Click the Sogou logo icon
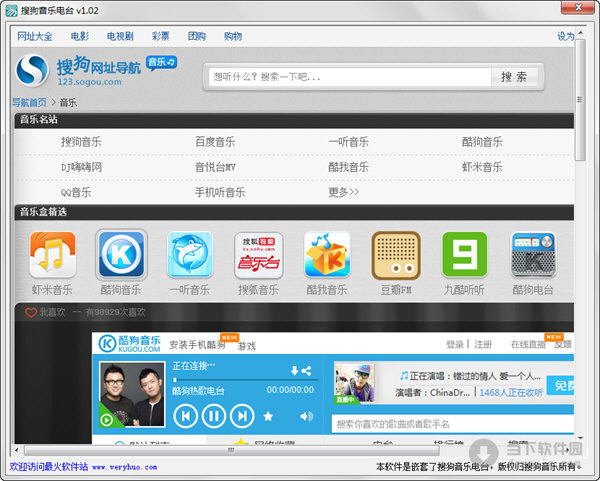The height and width of the screenshot is (481, 600). pos(33,70)
